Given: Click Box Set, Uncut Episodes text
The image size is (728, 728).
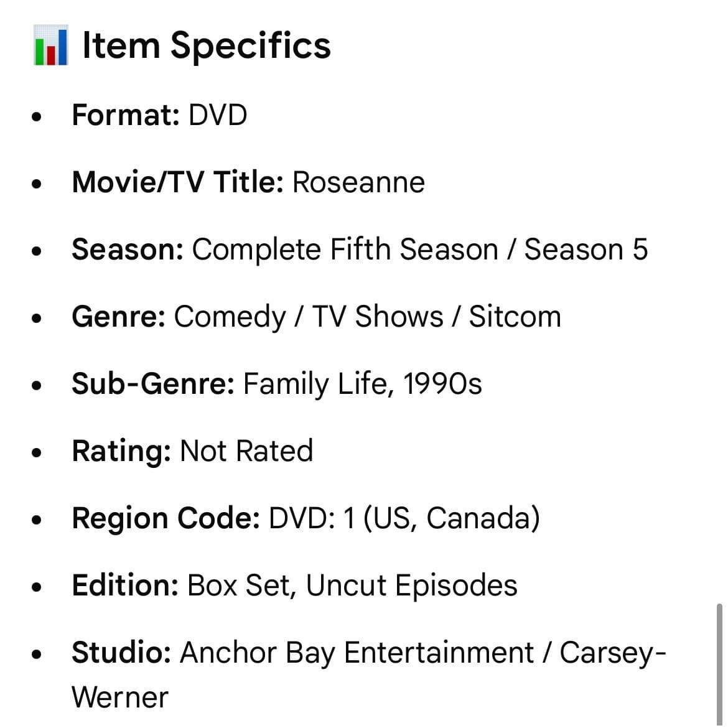Looking at the screenshot, I should (x=352, y=585).
